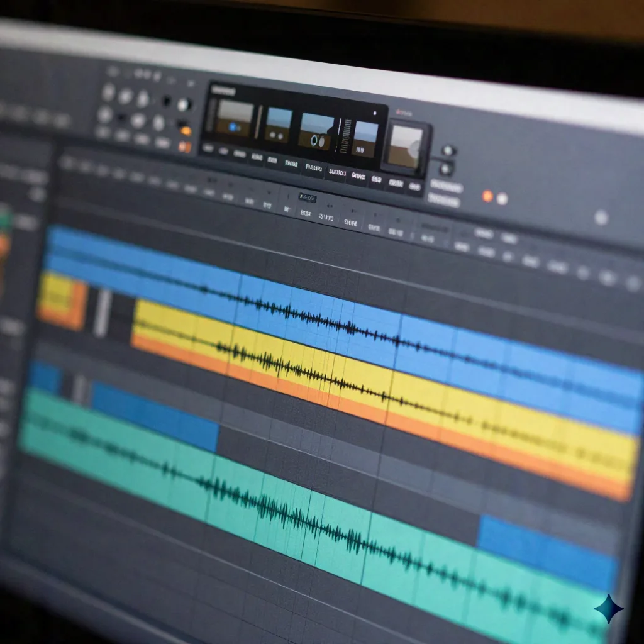The image size is (644, 644).
Task: Click the small white dot atop the display panel
Action: click(375, 113)
